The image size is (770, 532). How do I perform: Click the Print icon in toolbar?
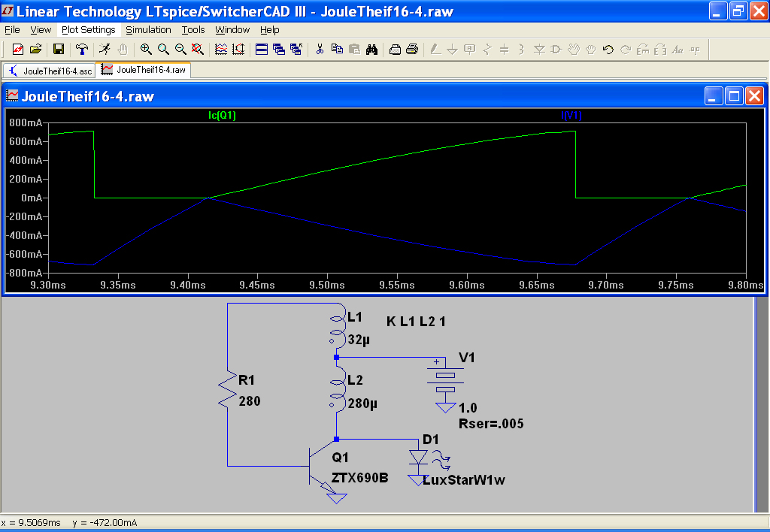tap(412, 50)
